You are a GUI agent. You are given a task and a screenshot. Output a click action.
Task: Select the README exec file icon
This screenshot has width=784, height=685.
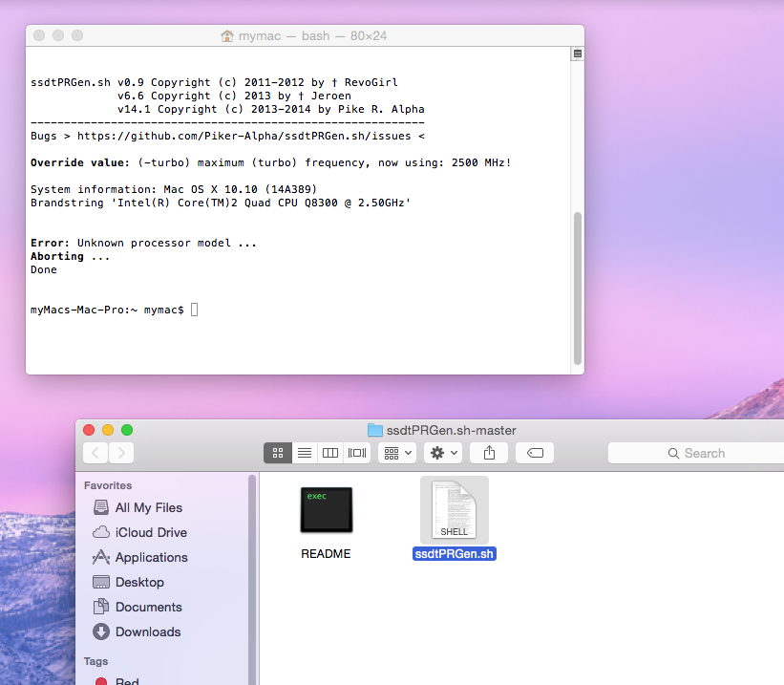tap(326, 510)
